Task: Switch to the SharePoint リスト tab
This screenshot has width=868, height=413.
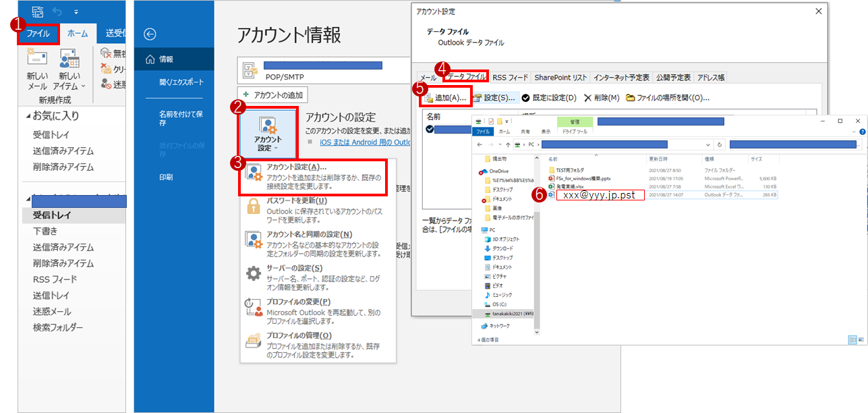Action: 561,78
